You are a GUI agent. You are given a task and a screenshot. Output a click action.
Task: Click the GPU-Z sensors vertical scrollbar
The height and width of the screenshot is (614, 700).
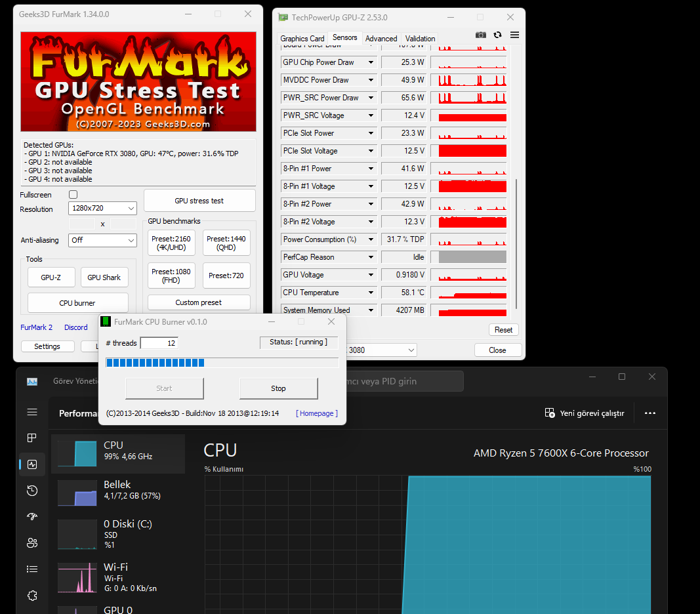tap(516, 243)
